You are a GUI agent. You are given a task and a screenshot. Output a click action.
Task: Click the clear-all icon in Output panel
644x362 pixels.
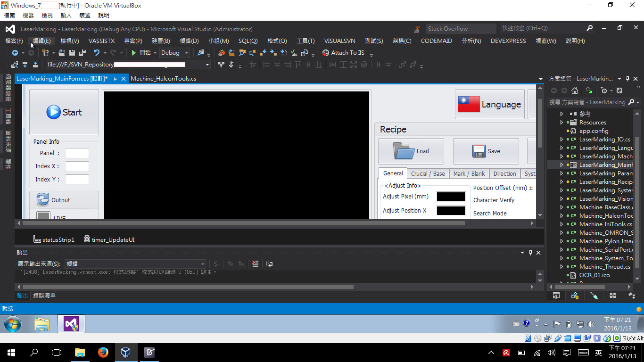click(x=255, y=264)
